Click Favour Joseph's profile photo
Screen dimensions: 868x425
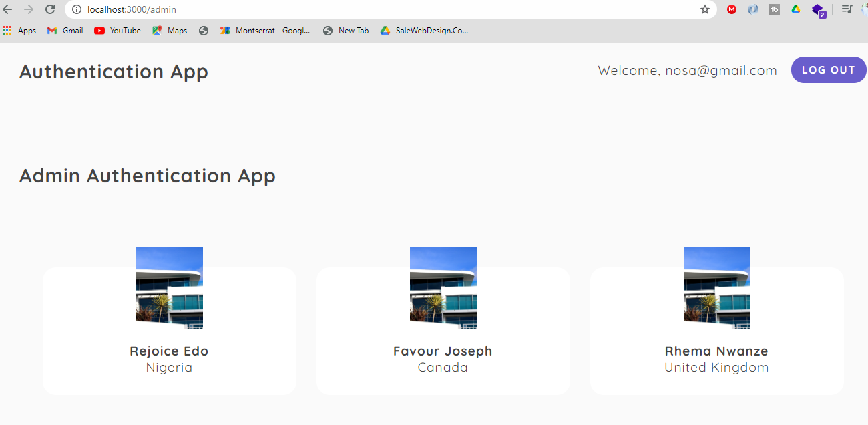pyautogui.click(x=443, y=288)
